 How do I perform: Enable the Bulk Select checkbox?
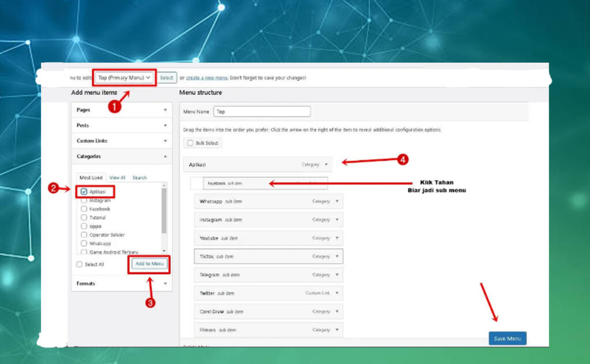coord(190,143)
